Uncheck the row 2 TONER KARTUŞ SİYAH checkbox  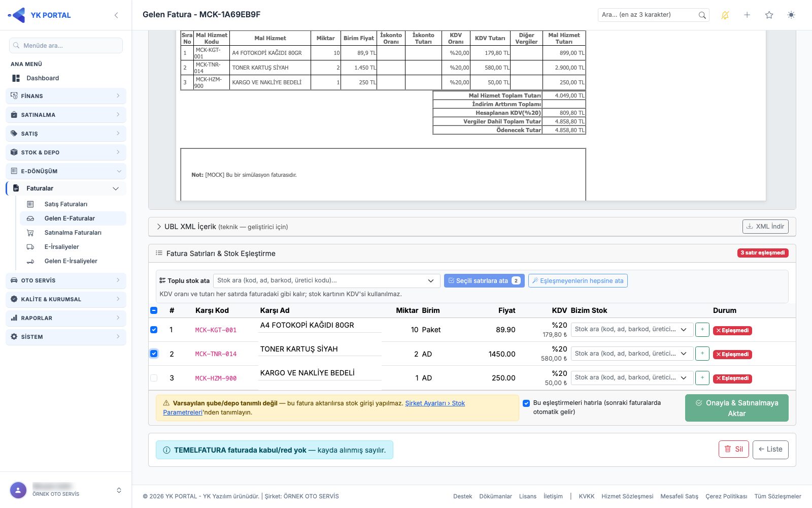pos(154,354)
